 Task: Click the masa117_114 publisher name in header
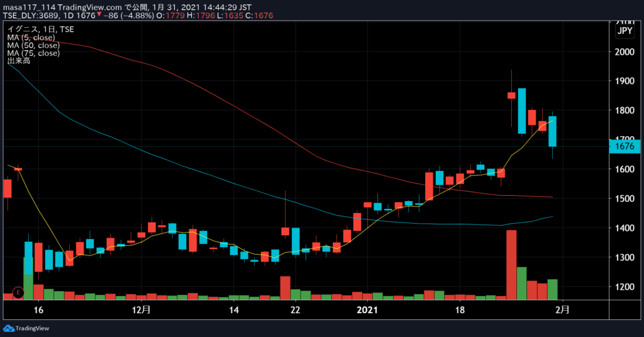29,8
